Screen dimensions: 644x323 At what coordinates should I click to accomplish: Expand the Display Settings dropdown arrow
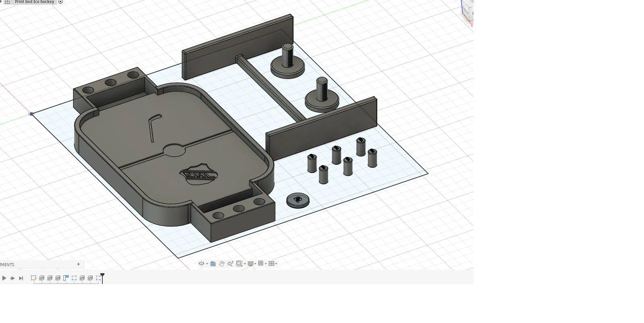pos(255,264)
